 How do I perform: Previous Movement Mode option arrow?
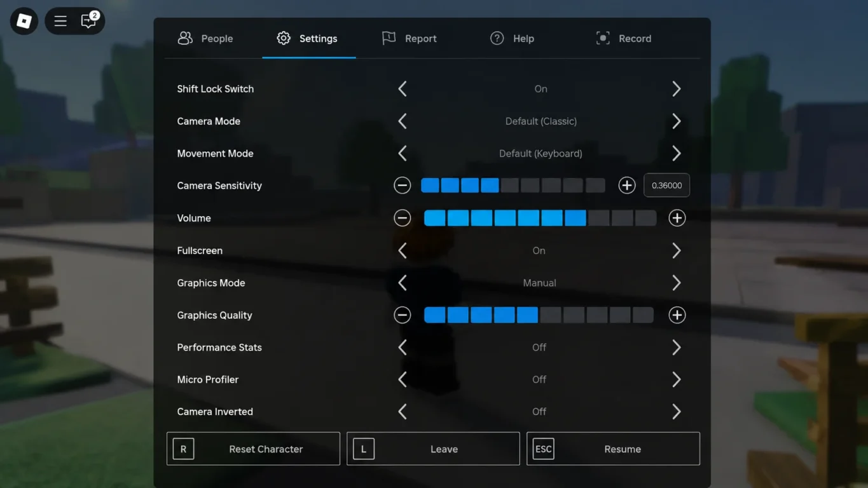(403, 154)
